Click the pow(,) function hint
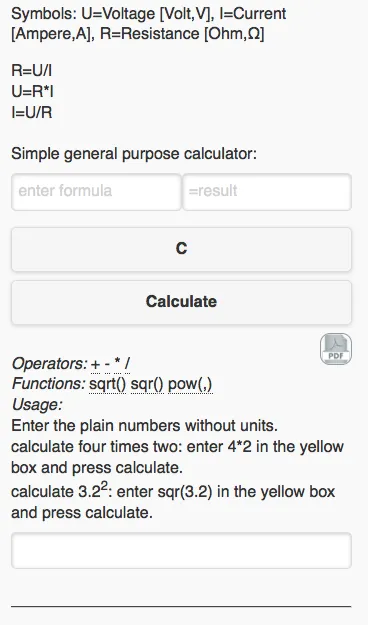Viewport: 368px width, 625px height. (x=190, y=384)
